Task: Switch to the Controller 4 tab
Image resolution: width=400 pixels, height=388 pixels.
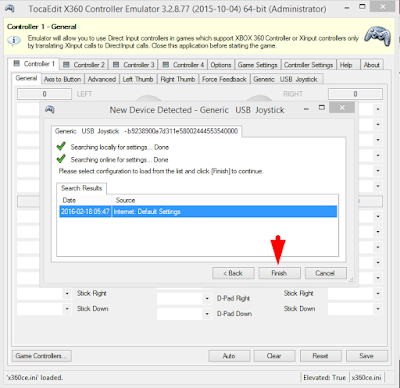Action: pos(183,65)
